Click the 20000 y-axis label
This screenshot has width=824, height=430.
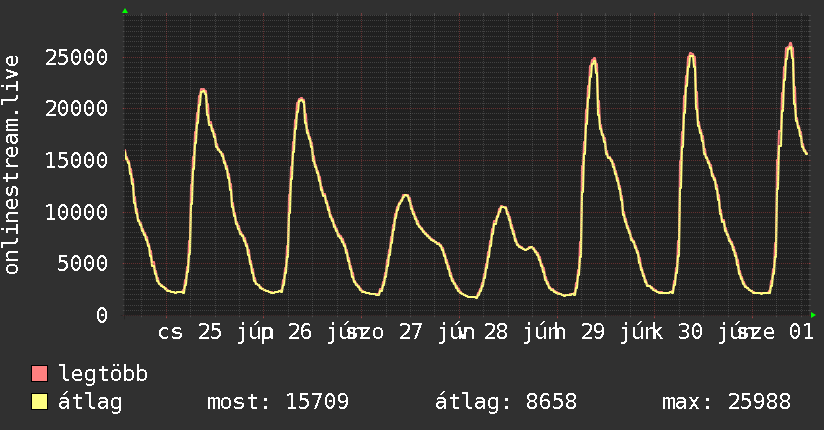(77, 109)
